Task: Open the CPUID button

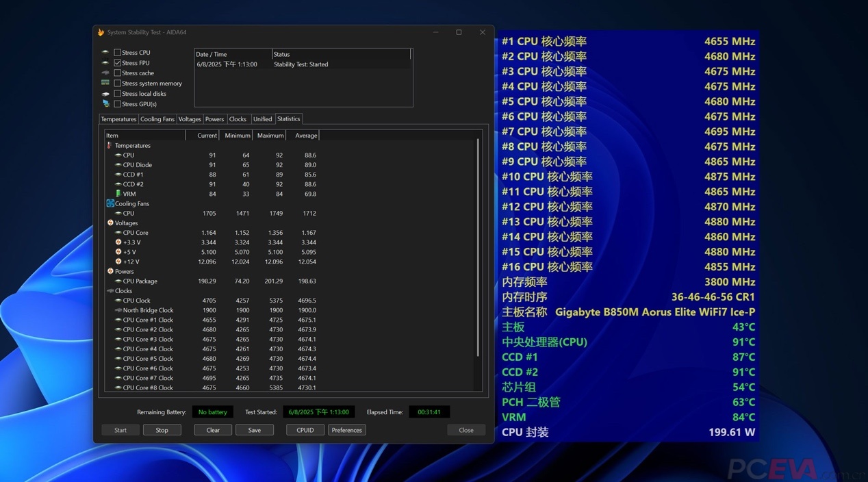Action: (x=305, y=430)
